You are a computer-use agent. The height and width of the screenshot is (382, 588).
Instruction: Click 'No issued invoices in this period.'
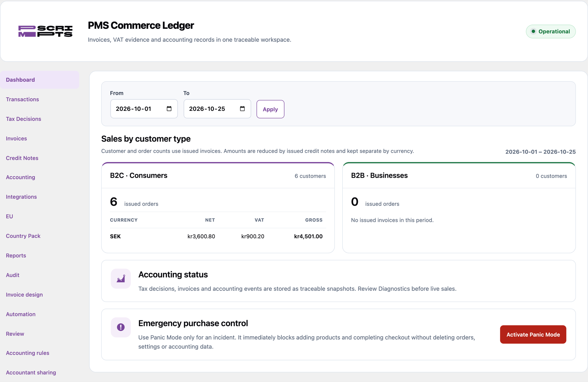point(392,220)
